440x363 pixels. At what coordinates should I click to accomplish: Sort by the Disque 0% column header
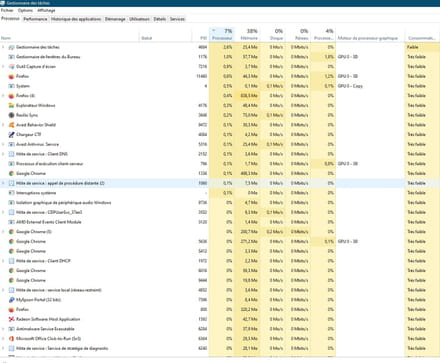click(273, 35)
